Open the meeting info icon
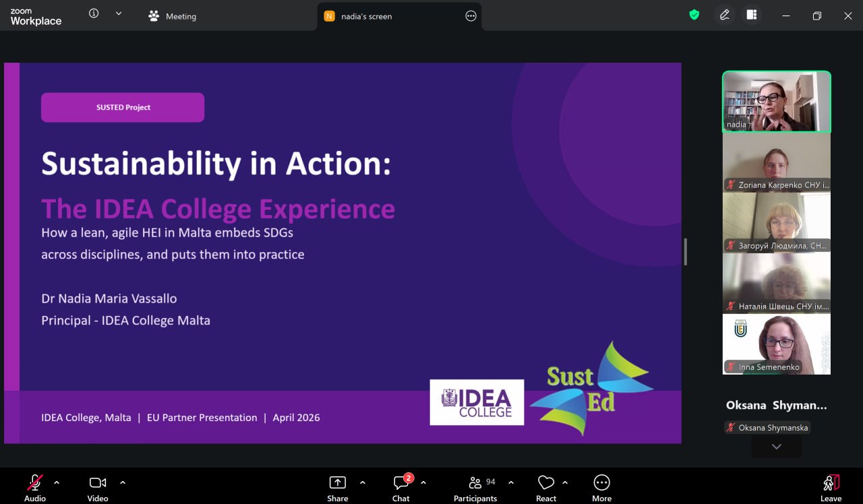This screenshot has height=504, width=863. [x=94, y=13]
